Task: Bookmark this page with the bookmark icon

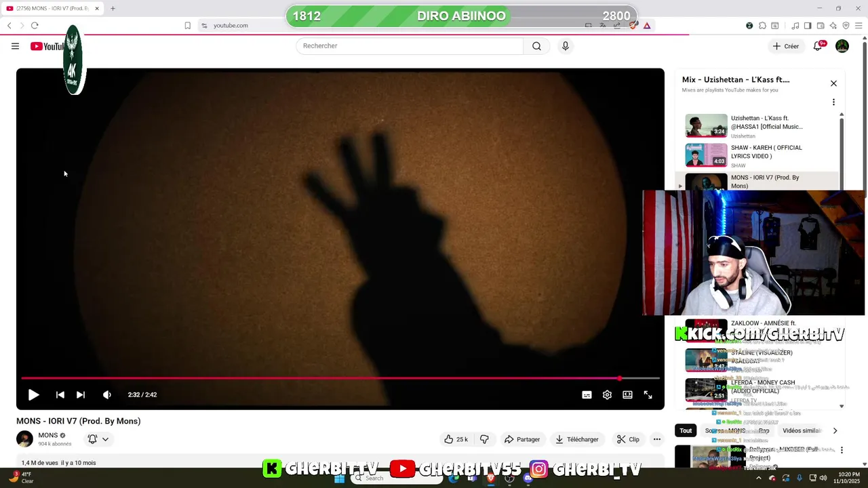Action: [188, 25]
